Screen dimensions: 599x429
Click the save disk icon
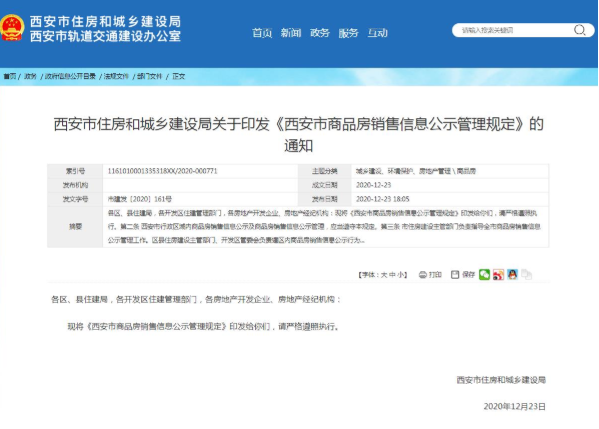(455, 274)
